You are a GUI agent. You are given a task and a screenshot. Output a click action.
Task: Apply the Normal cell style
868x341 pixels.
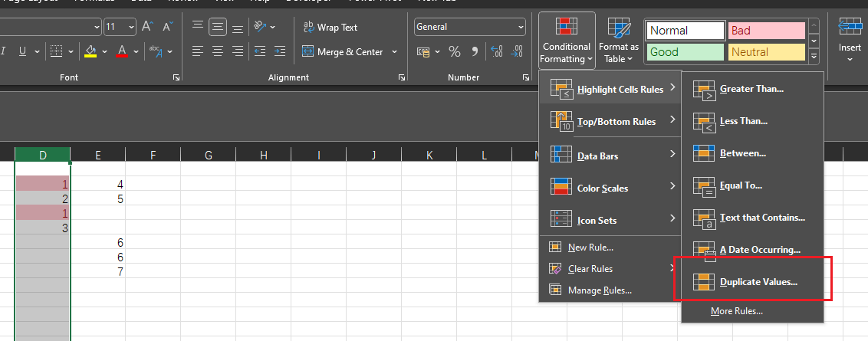pyautogui.click(x=686, y=31)
